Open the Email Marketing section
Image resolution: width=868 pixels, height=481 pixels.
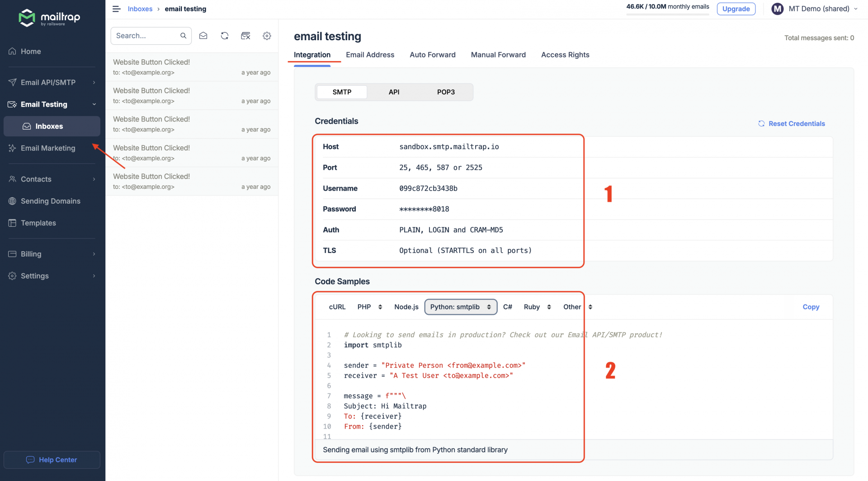tap(47, 148)
